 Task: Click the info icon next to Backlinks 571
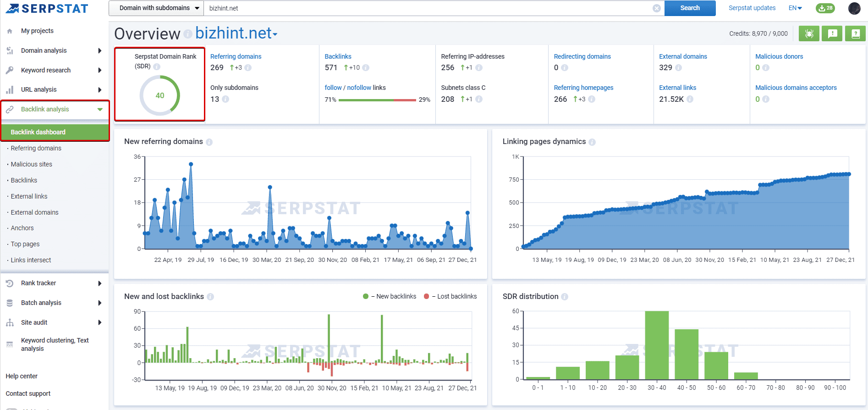click(x=366, y=68)
